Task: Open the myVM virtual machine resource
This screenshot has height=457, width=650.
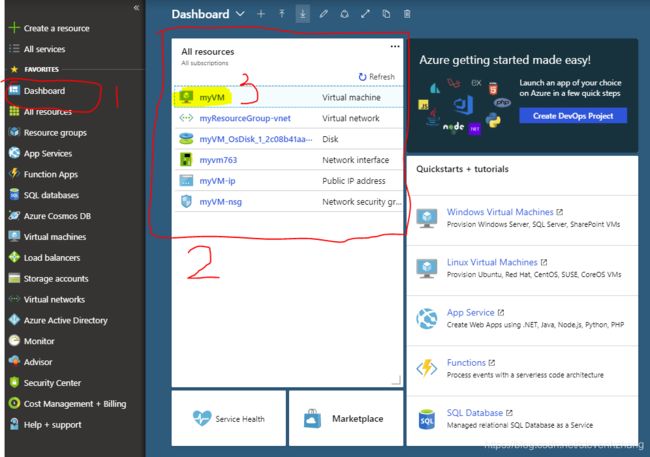Action: pyautogui.click(x=212, y=97)
